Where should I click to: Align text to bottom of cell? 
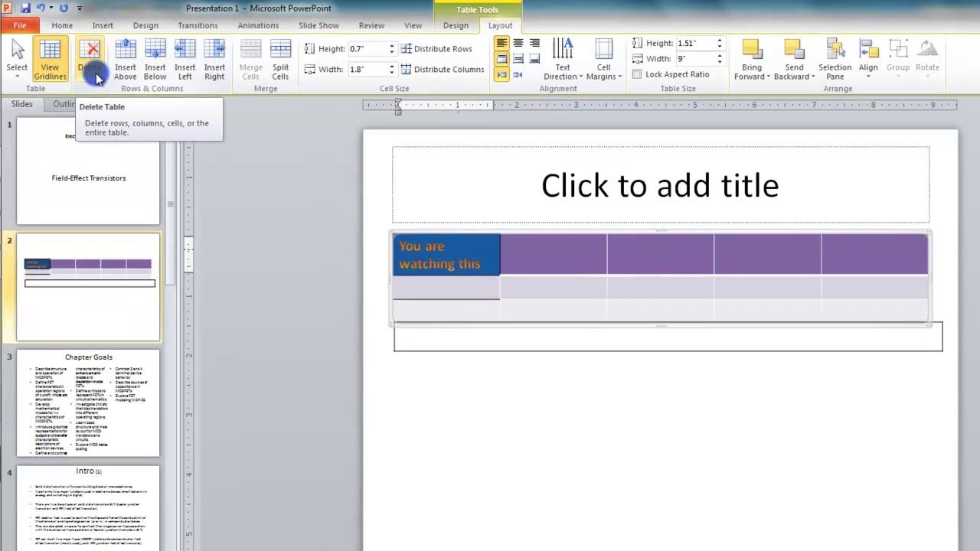pos(534,59)
